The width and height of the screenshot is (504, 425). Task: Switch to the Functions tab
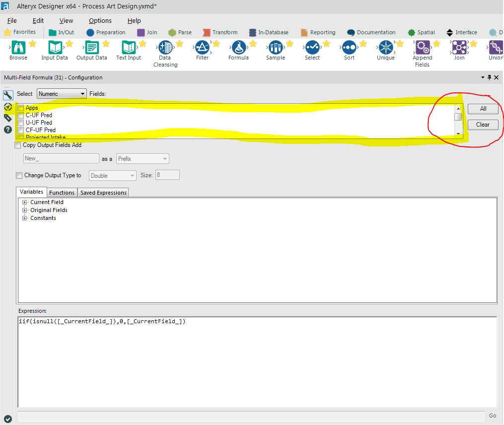pos(62,192)
